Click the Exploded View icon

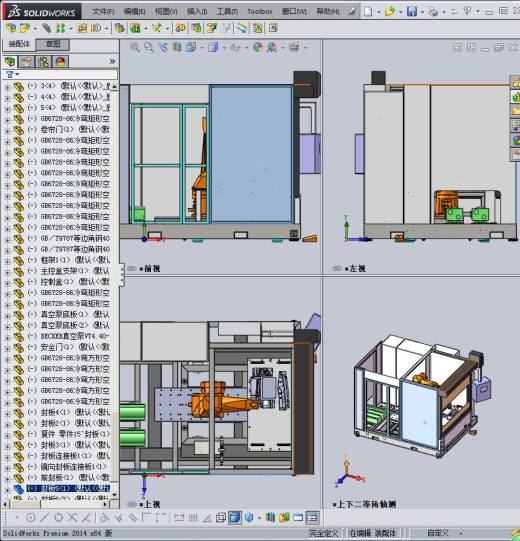(211, 28)
